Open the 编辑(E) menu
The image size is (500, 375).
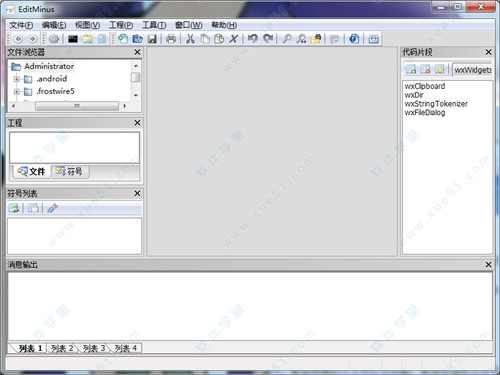54,25
